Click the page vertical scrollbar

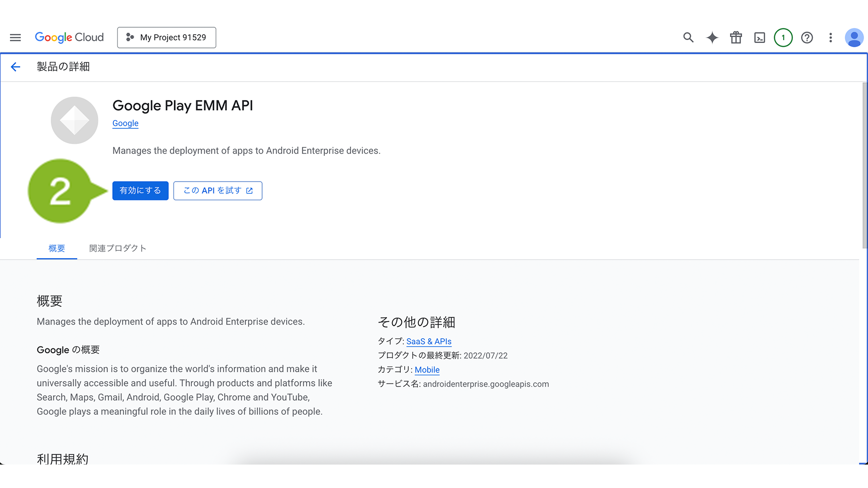[x=864, y=166]
